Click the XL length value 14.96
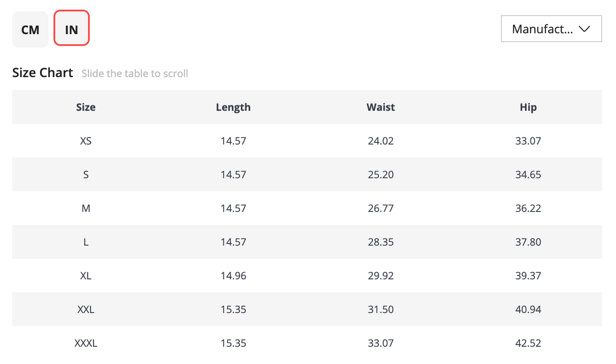Screen dimensions: 616x364 pyautogui.click(x=233, y=276)
